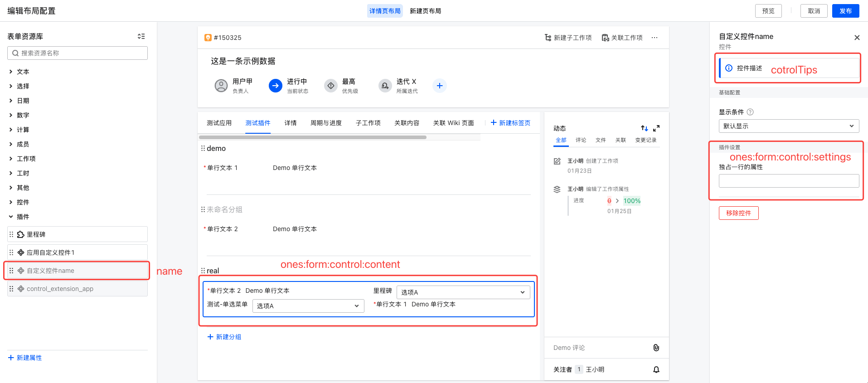Select the 新建页布局 tab

tap(425, 11)
